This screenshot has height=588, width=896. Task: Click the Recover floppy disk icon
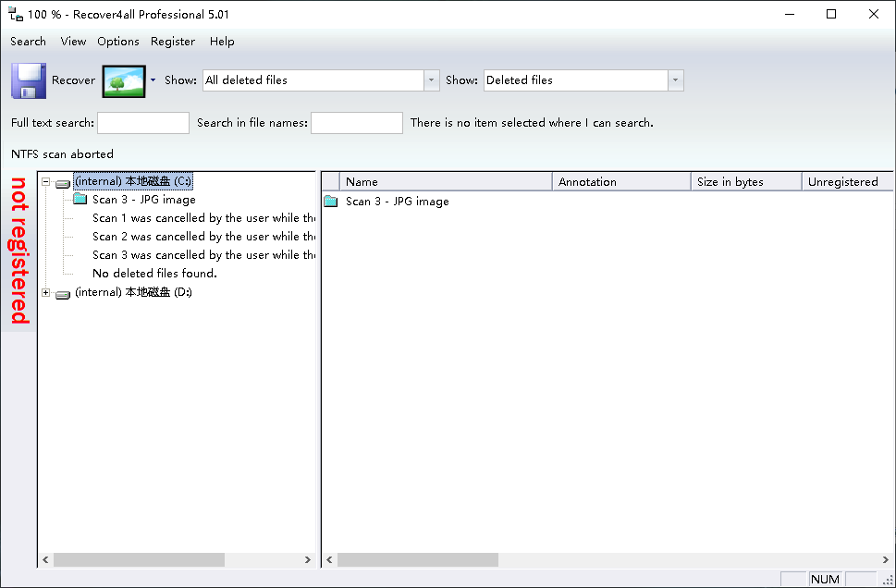tap(29, 80)
